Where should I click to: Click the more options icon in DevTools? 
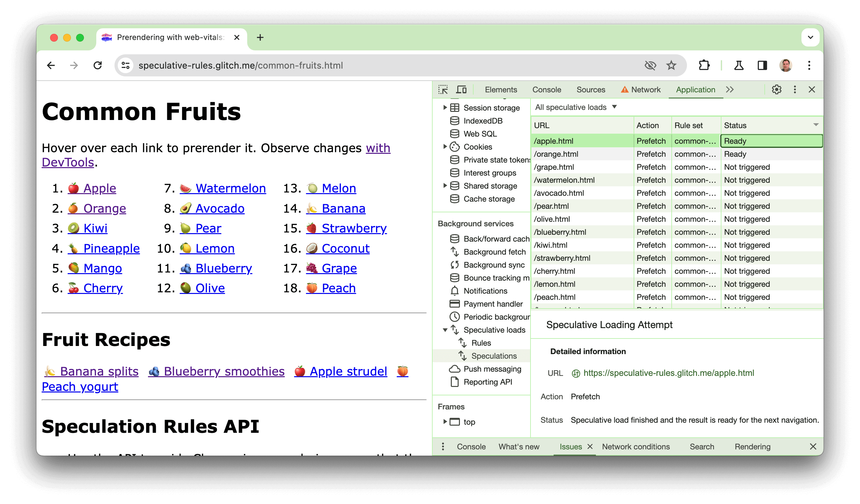(x=795, y=89)
